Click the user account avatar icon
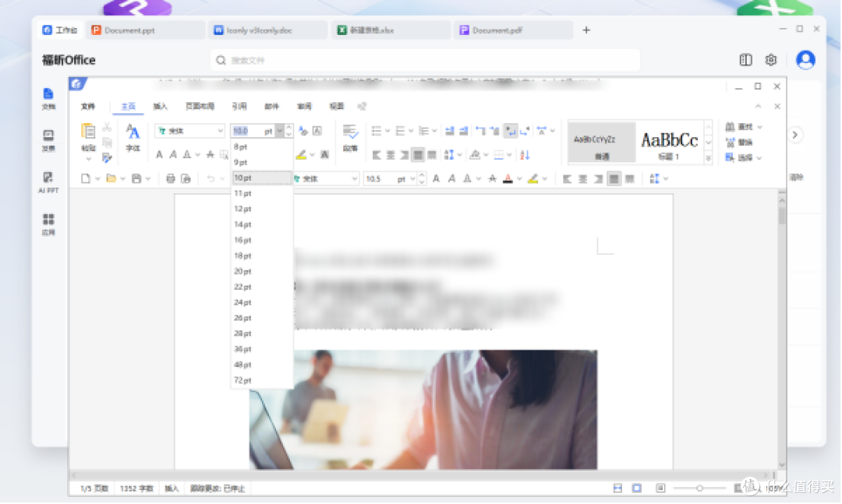 point(805,59)
